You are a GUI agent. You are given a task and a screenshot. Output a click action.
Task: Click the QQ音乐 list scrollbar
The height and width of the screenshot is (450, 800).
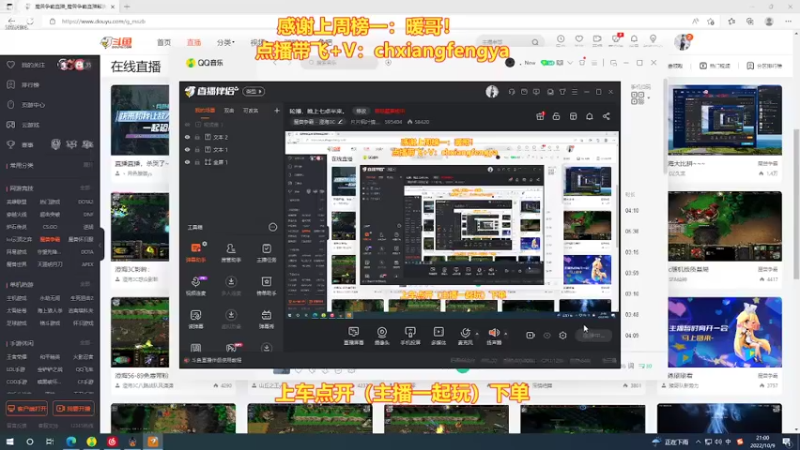(x=665, y=128)
